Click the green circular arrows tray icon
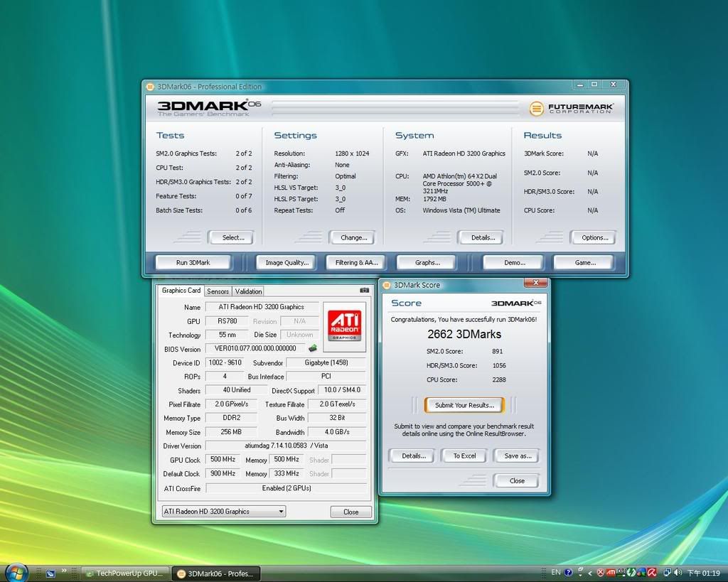 (x=631, y=573)
